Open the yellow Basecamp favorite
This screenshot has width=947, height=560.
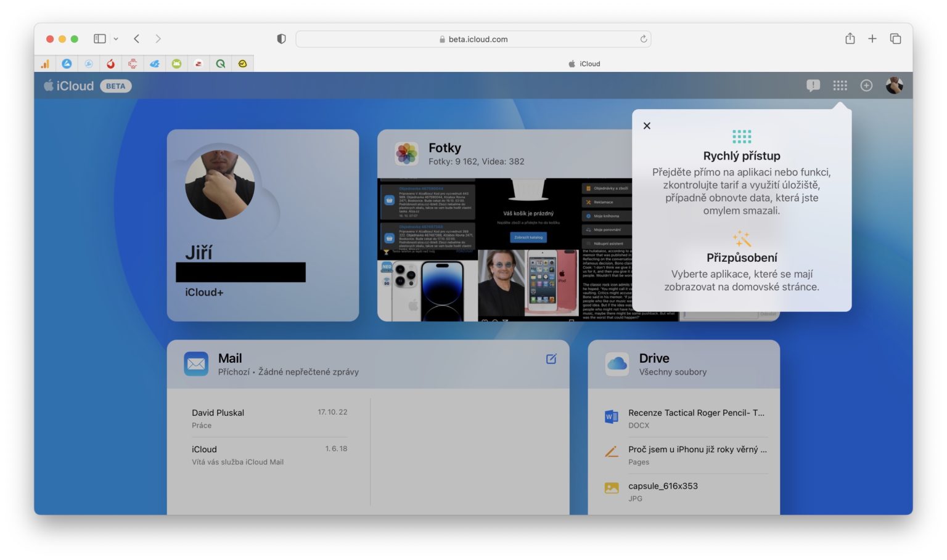(242, 63)
